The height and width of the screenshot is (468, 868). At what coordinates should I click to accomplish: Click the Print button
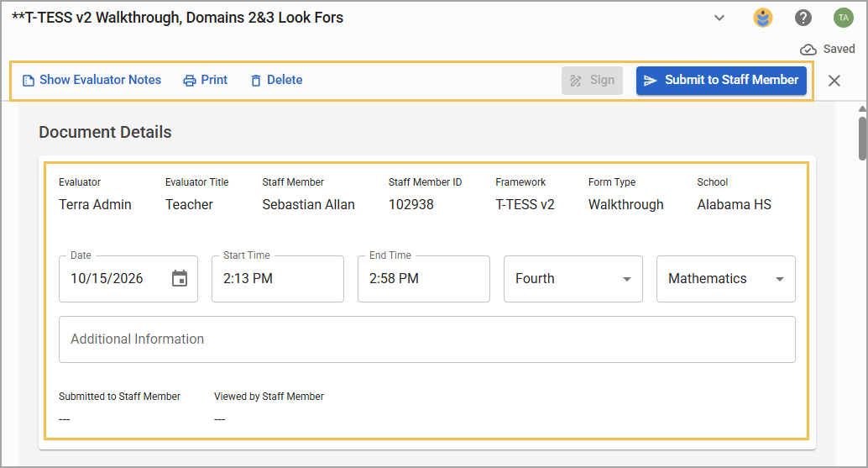pos(206,81)
